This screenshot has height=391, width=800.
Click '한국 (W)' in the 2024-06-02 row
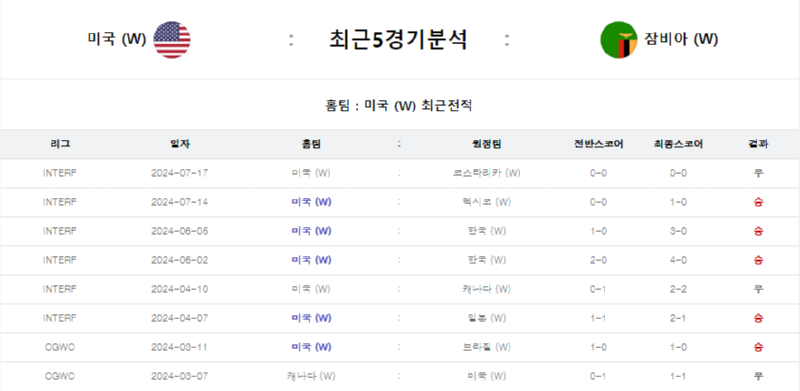487,260
